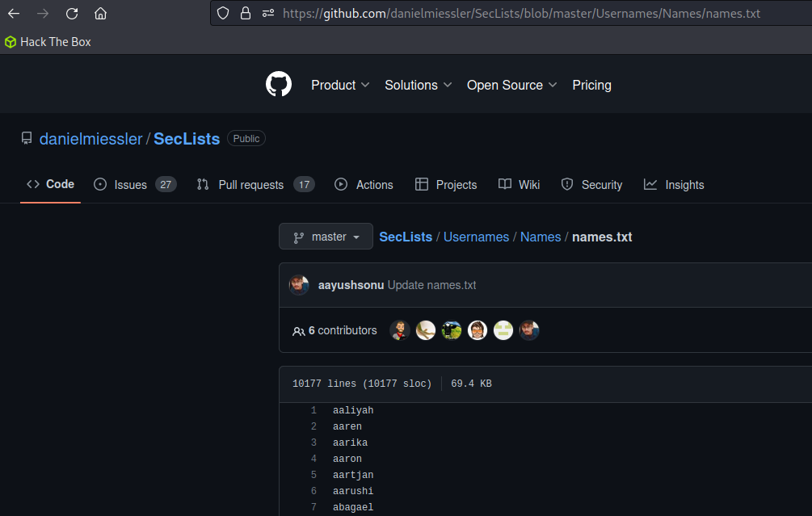Image resolution: width=812 pixels, height=516 pixels.
Task: Click the browser forward arrow
Action: tap(43, 14)
